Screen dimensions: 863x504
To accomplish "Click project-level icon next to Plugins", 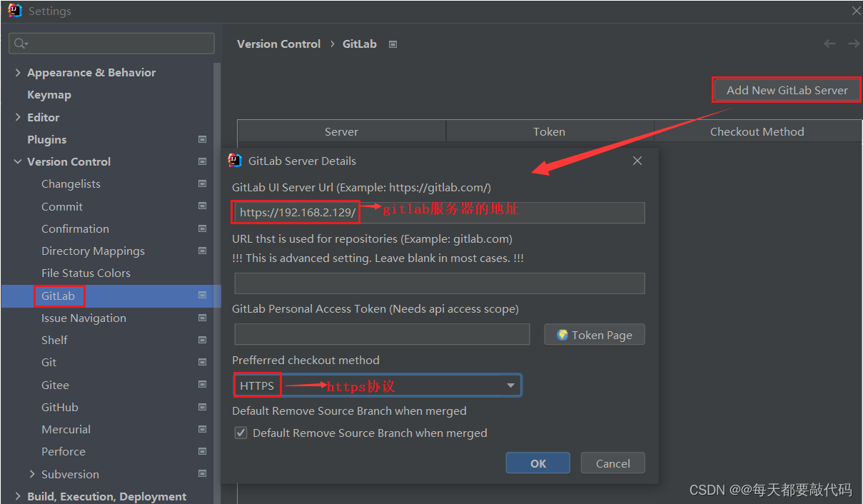I will [x=202, y=139].
